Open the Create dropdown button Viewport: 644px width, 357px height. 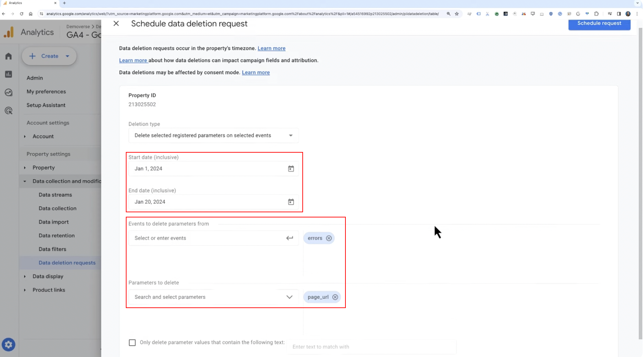pyautogui.click(x=49, y=56)
